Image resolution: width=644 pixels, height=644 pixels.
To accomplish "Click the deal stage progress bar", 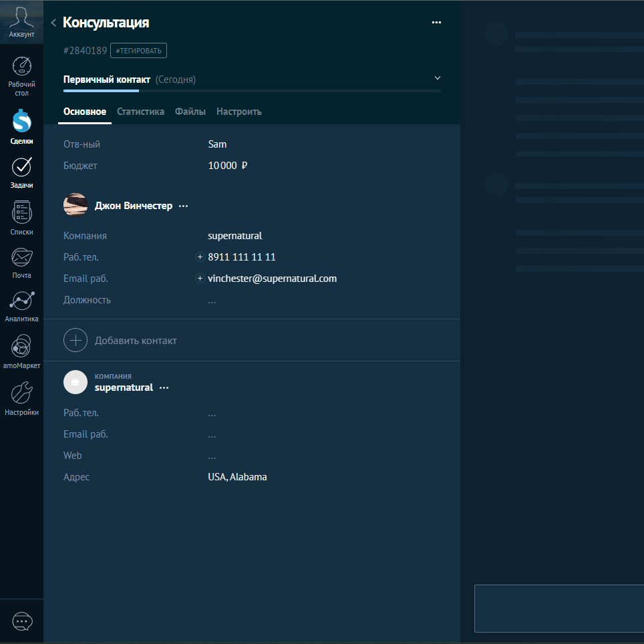I will point(252,91).
